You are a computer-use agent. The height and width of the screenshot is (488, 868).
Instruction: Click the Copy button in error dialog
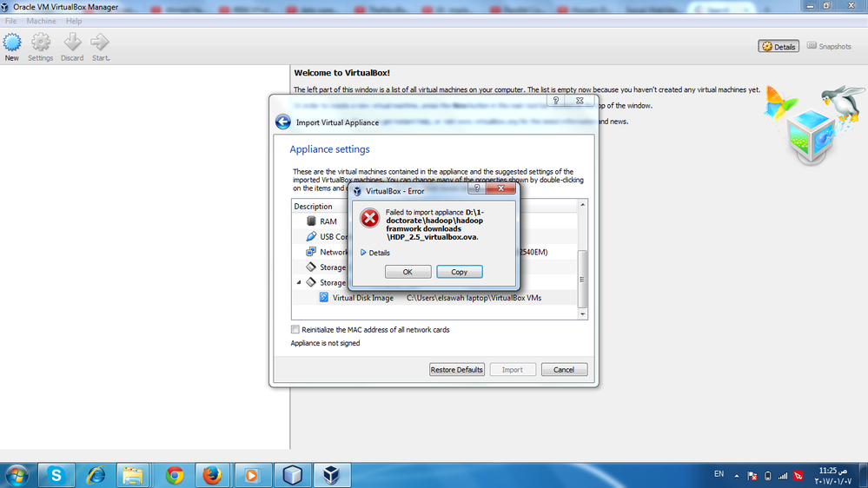(x=459, y=272)
